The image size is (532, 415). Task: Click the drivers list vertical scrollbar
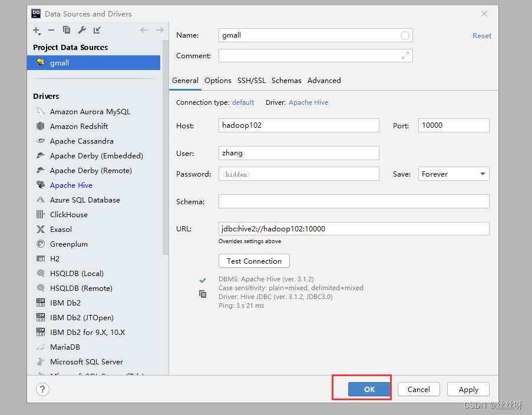click(x=166, y=148)
